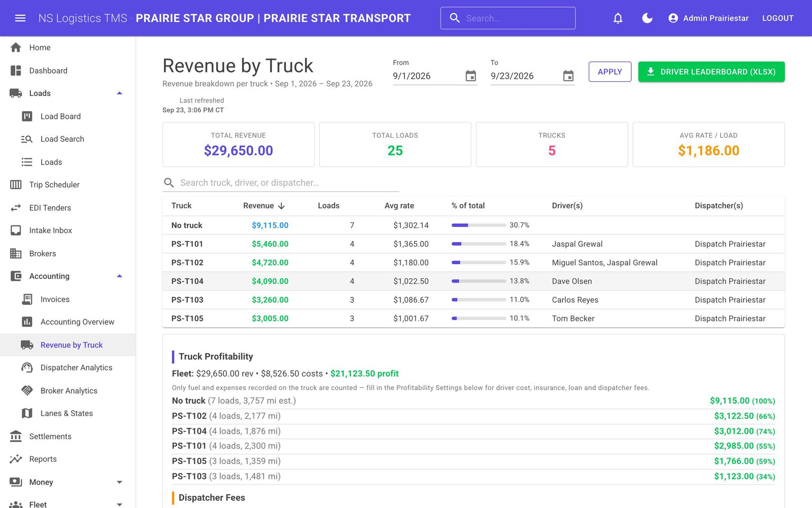Expand the Fleet section arrow

(x=120, y=504)
